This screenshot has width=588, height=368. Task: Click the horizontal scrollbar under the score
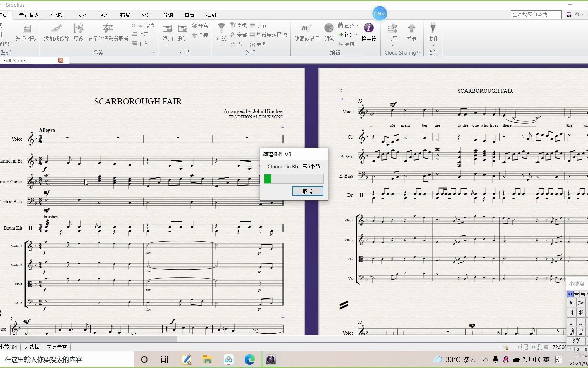coord(88,339)
